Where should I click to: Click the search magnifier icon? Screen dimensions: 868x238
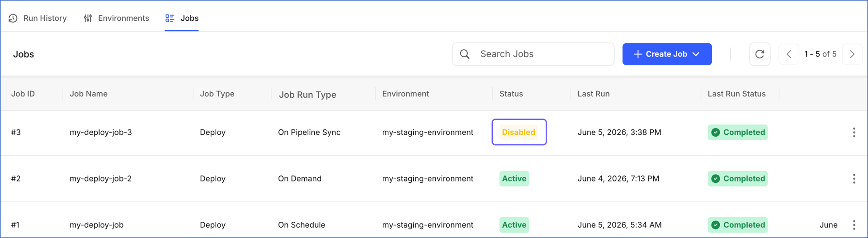[x=465, y=54]
